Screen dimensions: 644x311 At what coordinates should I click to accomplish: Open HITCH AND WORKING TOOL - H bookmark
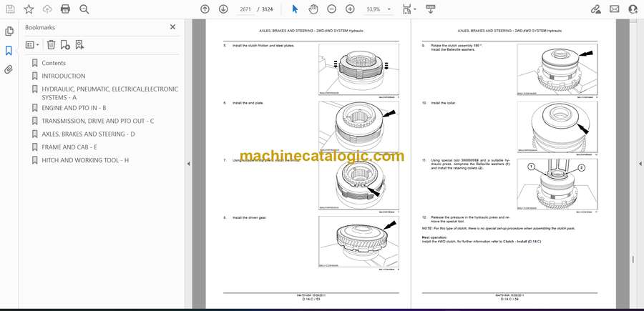coord(85,160)
